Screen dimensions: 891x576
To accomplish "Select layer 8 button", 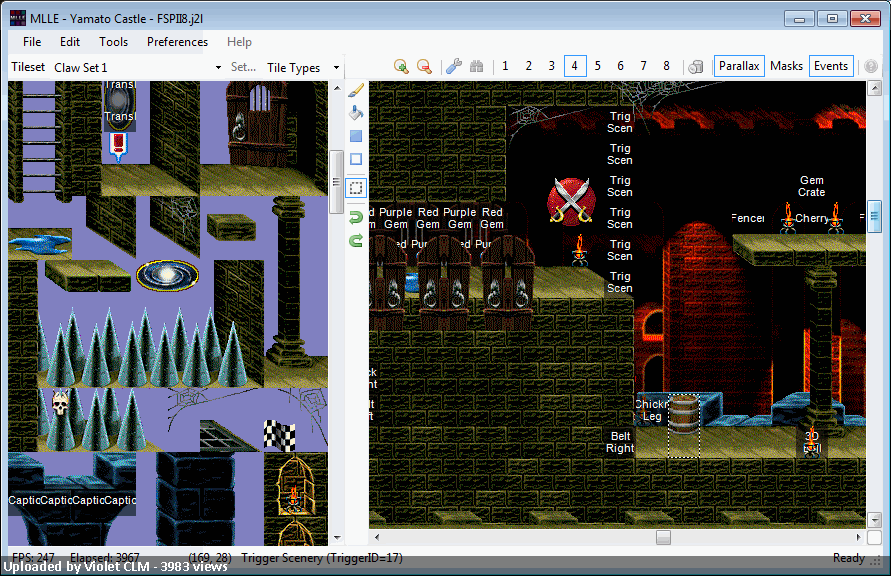I will click(x=666, y=66).
